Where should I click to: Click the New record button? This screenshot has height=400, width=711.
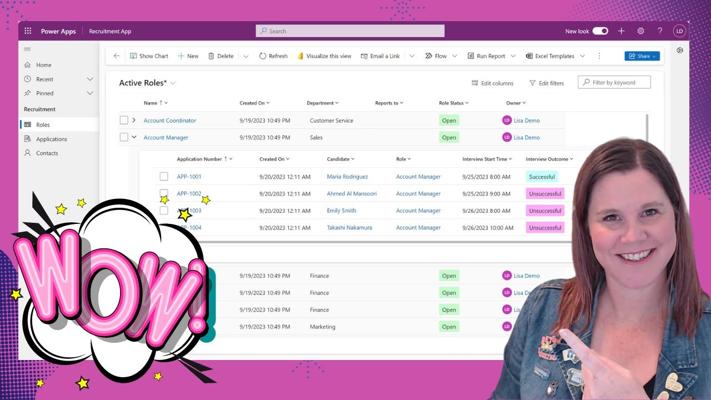pyautogui.click(x=188, y=56)
